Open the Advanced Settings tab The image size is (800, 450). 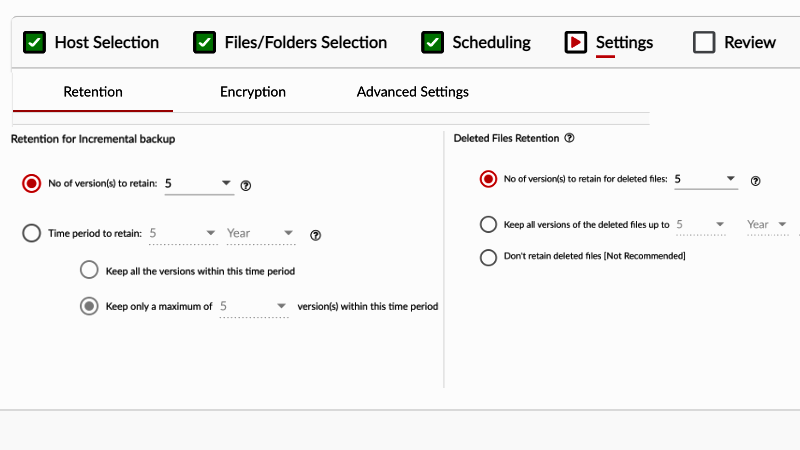coord(413,92)
